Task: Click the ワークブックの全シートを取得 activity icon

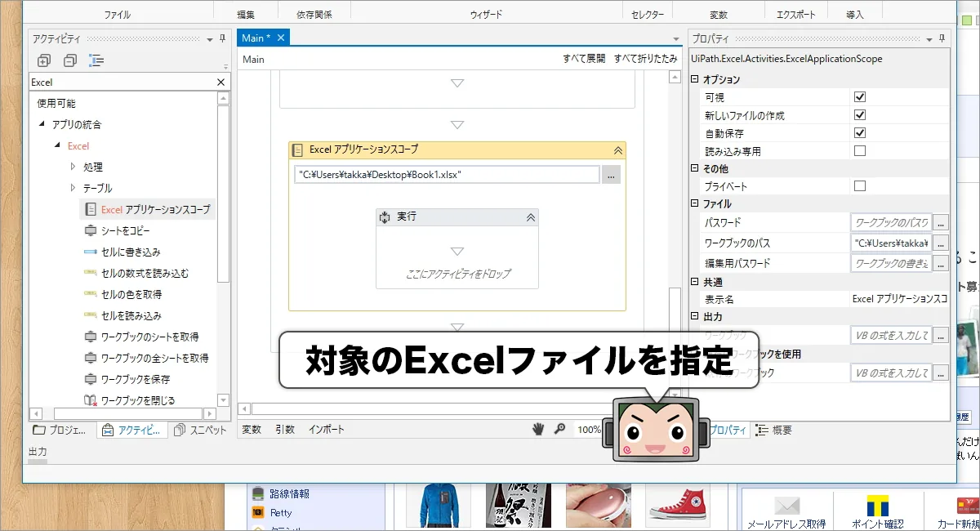Action: click(91, 358)
